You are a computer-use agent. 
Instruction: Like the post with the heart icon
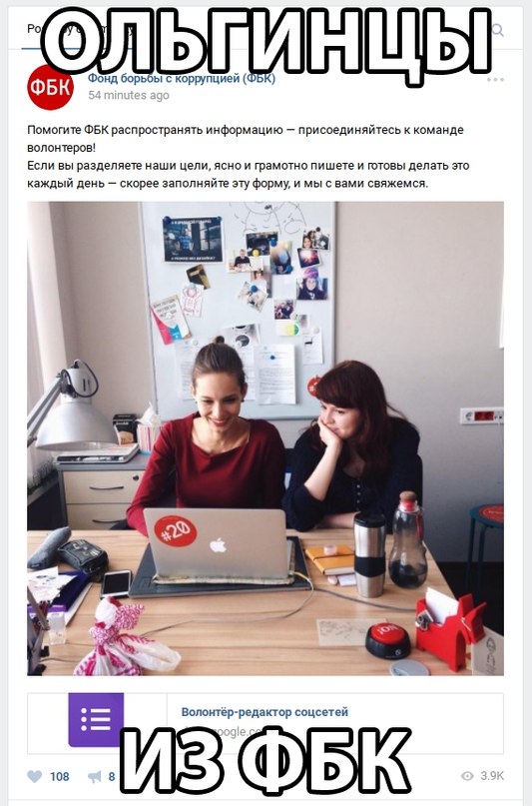click(34, 776)
